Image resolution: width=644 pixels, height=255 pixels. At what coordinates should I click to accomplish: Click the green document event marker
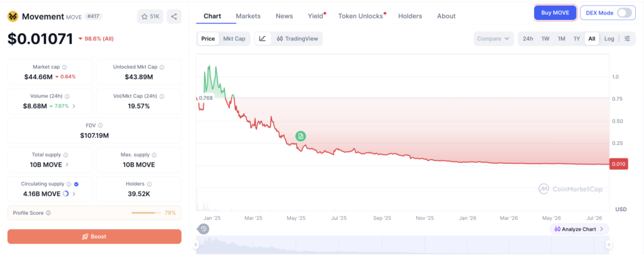click(x=301, y=136)
